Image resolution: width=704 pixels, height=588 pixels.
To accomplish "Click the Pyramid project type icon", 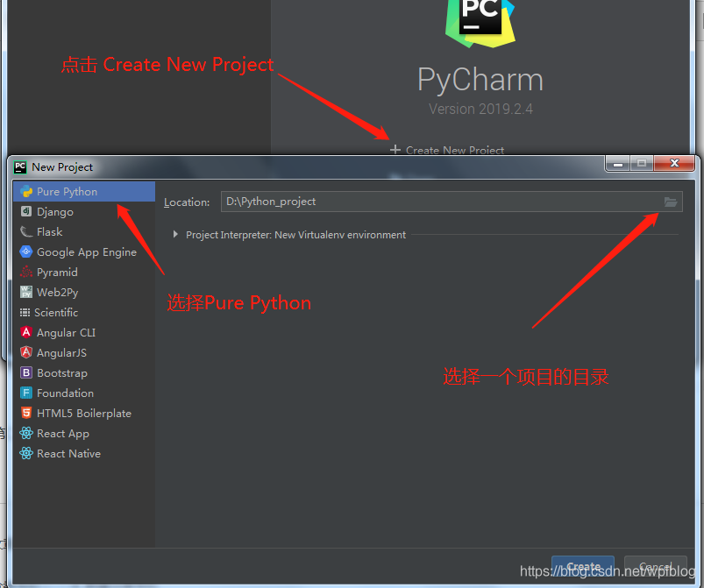I will tap(26, 272).
